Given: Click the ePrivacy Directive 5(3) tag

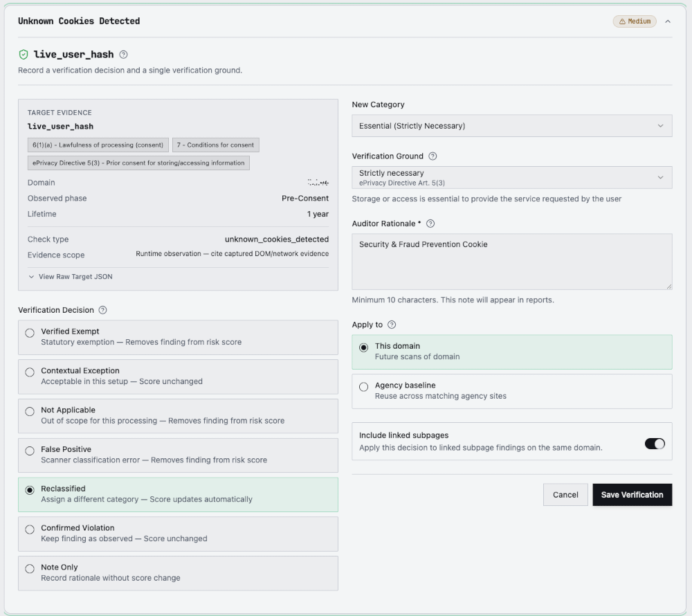Looking at the screenshot, I should pos(138,163).
